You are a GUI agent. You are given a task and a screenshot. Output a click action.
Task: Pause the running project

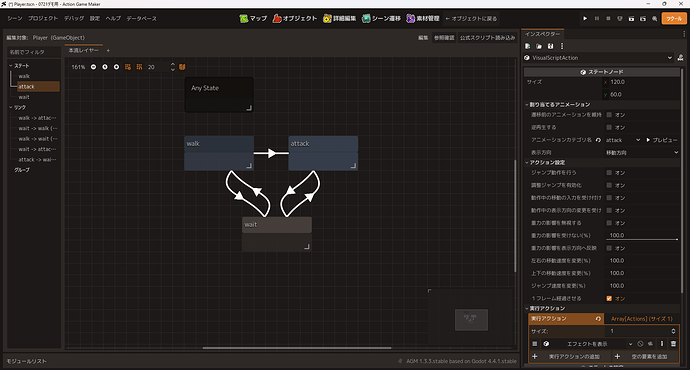597,18
